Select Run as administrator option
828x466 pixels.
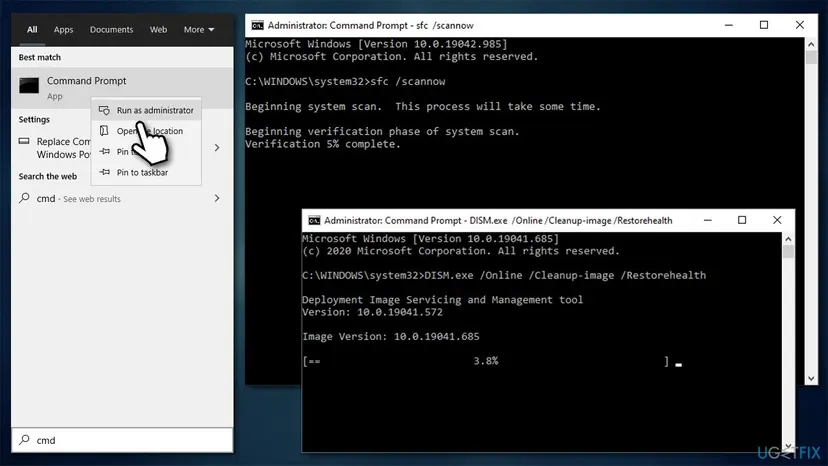click(x=146, y=110)
